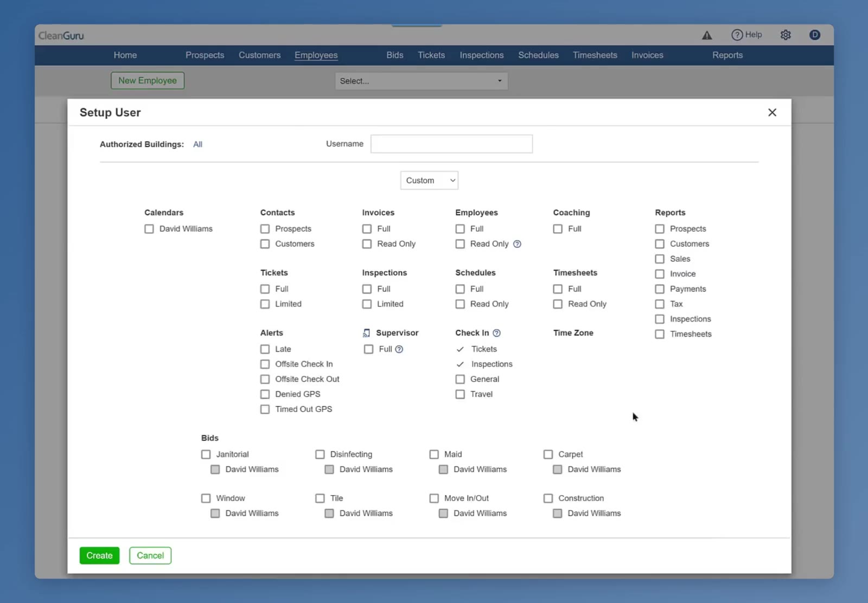Enable the David Williams calendar checkbox

(149, 229)
